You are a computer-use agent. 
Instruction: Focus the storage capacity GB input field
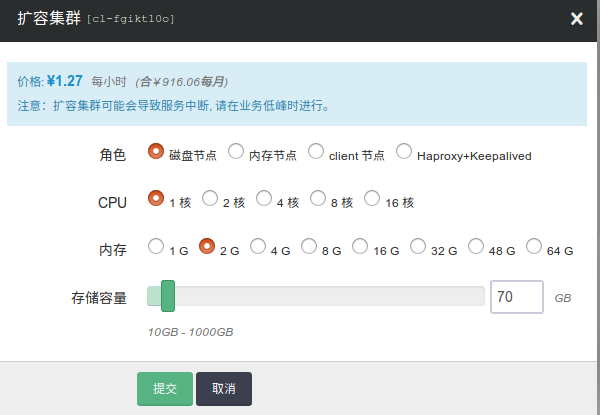click(517, 297)
